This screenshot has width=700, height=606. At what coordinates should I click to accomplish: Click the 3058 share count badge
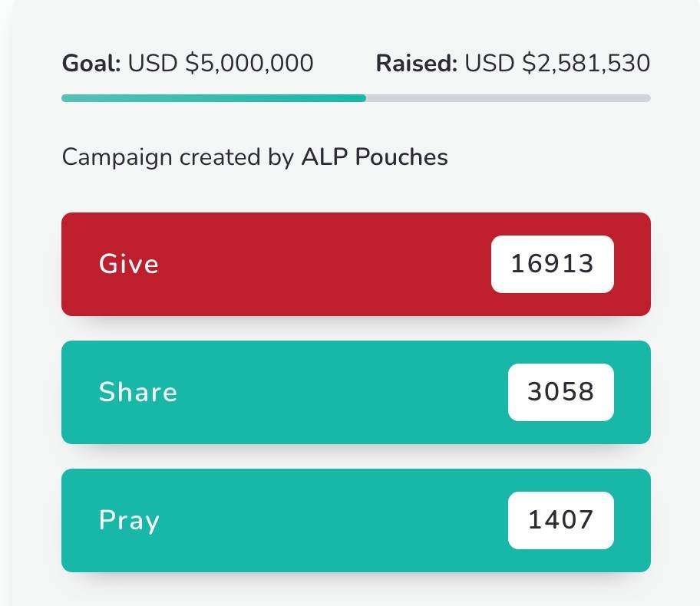561,392
